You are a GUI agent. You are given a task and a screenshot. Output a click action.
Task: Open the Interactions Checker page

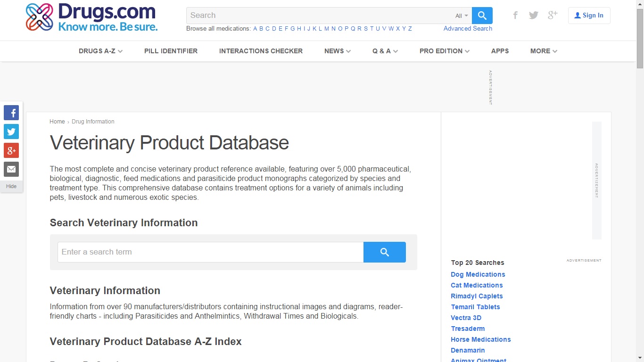(261, 51)
